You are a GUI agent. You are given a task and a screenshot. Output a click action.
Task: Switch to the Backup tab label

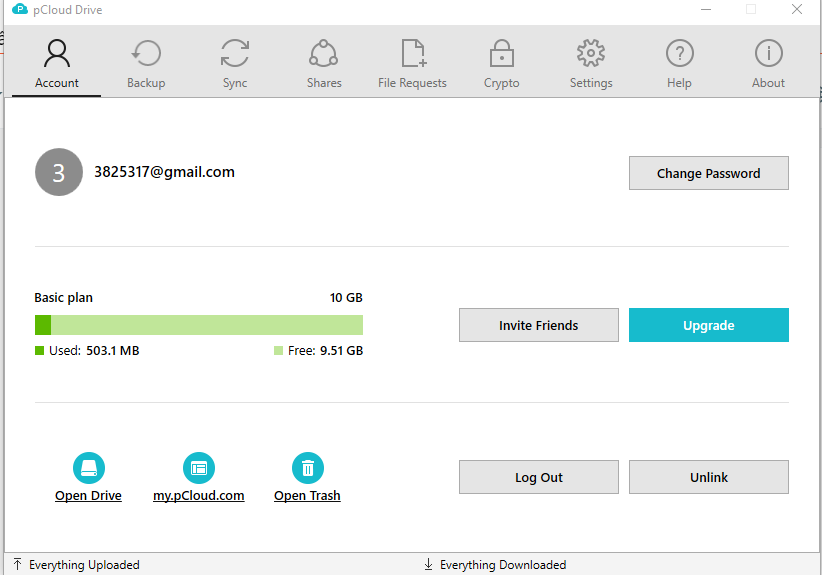[x=146, y=83]
